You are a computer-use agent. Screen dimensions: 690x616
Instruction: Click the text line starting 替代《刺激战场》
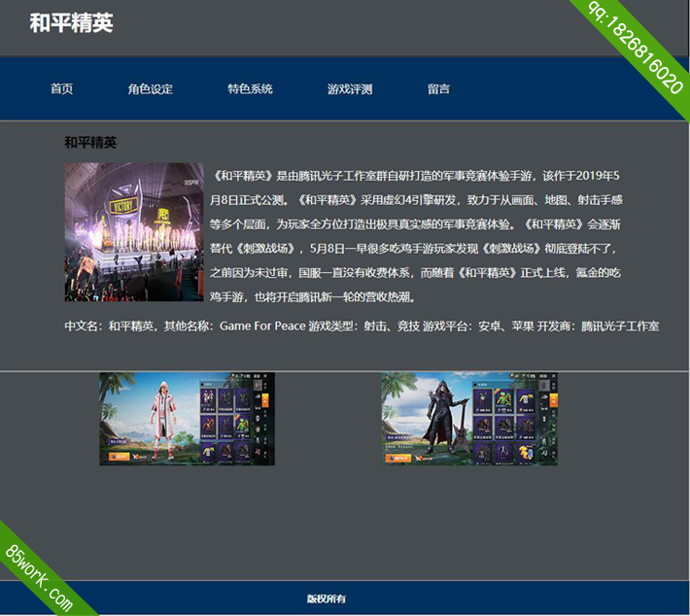413,249
